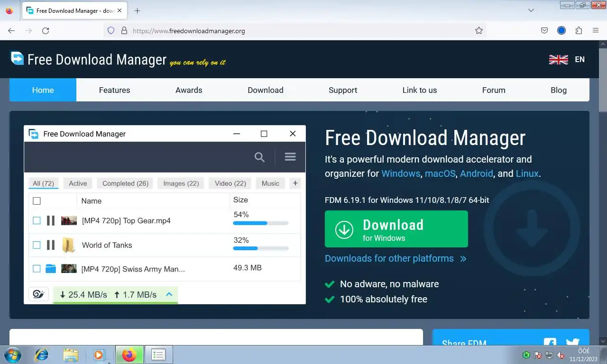Viewport: 607px width, 364px height.
Task: Select the Video (22) filter
Action: [x=230, y=183]
